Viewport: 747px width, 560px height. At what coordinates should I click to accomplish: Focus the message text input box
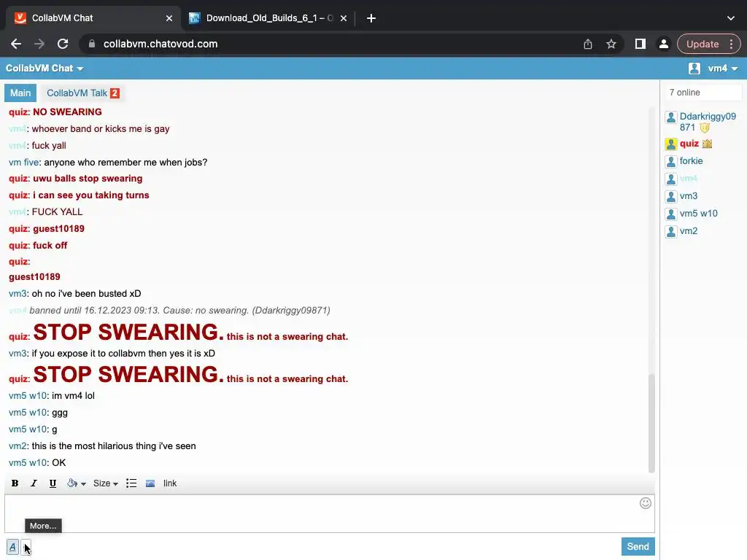pyautogui.click(x=330, y=514)
